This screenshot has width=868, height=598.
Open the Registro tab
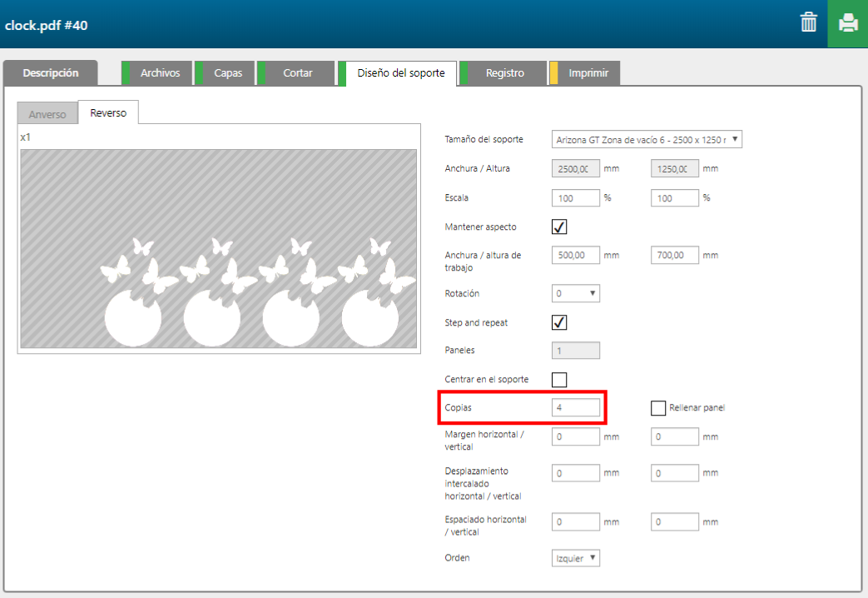tap(504, 73)
